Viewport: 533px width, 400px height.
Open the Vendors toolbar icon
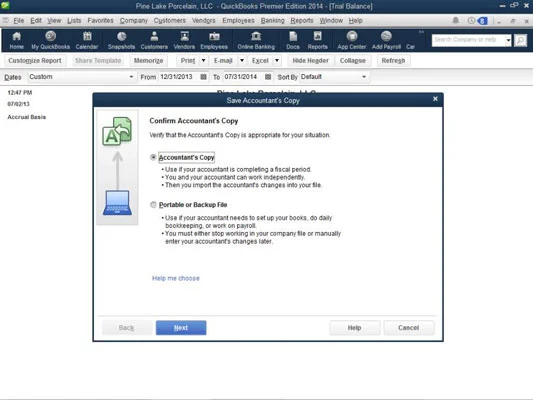pos(184,40)
